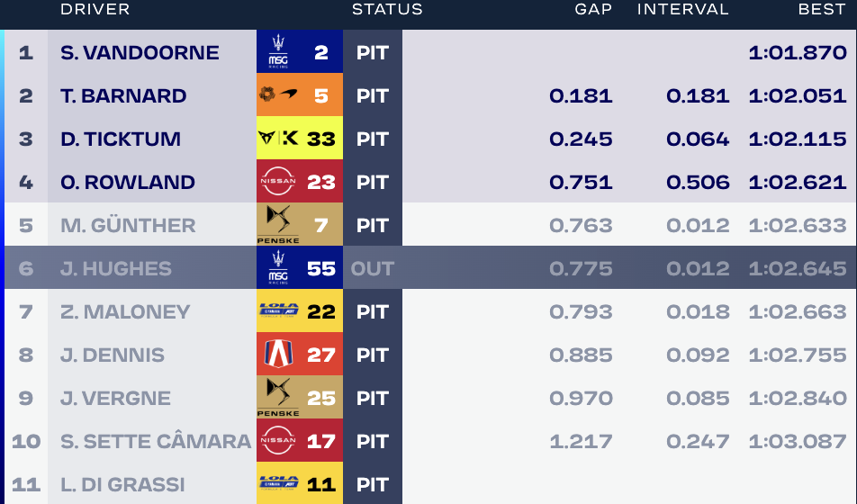Select Ticktum's best time 1:02.115

click(798, 139)
